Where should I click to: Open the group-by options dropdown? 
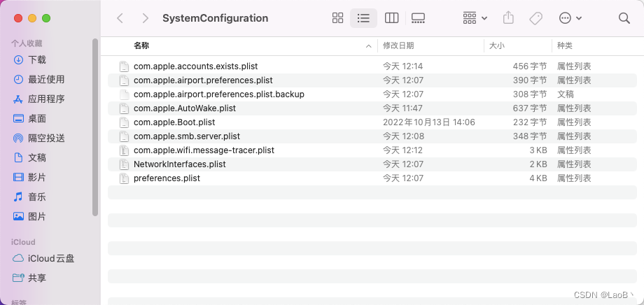coord(475,18)
